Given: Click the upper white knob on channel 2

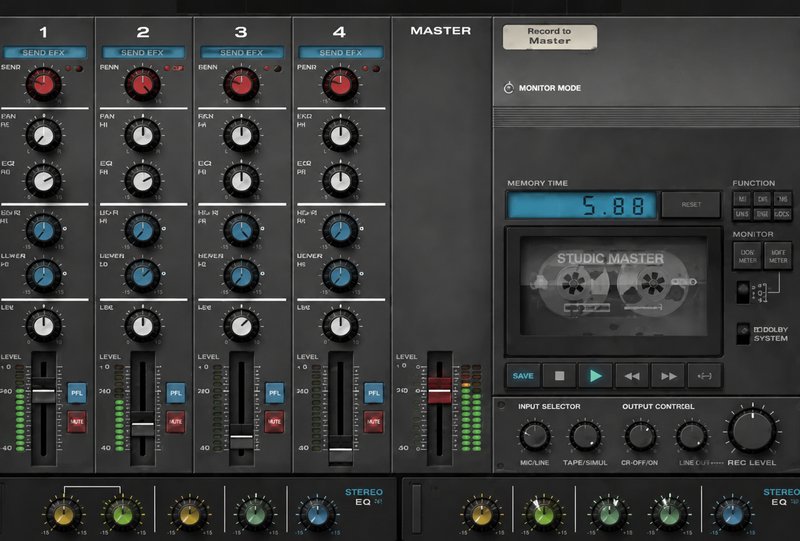Looking at the screenshot, I should point(143,135).
